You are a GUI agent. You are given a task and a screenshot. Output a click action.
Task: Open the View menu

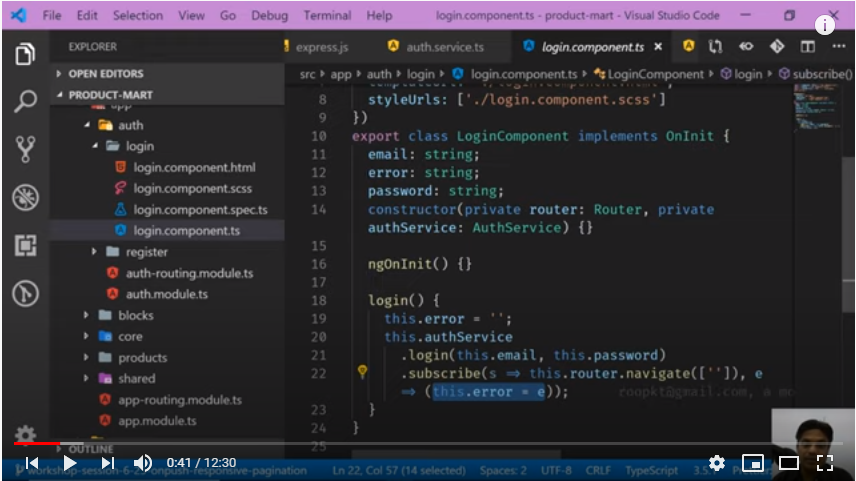click(191, 15)
